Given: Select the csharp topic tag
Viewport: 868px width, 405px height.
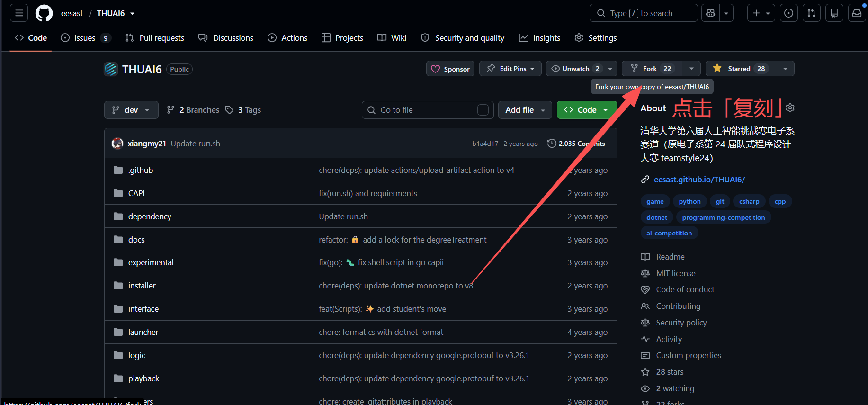Looking at the screenshot, I should click(x=749, y=201).
